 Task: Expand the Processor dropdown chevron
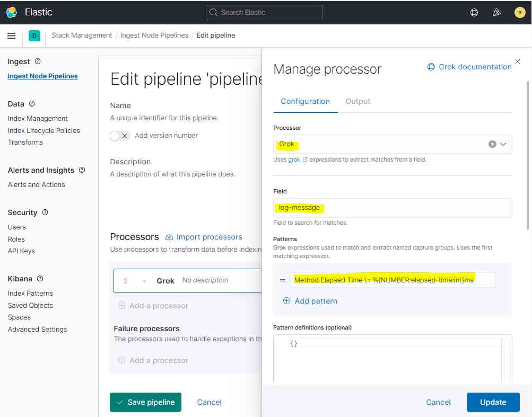tap(503, 144)
